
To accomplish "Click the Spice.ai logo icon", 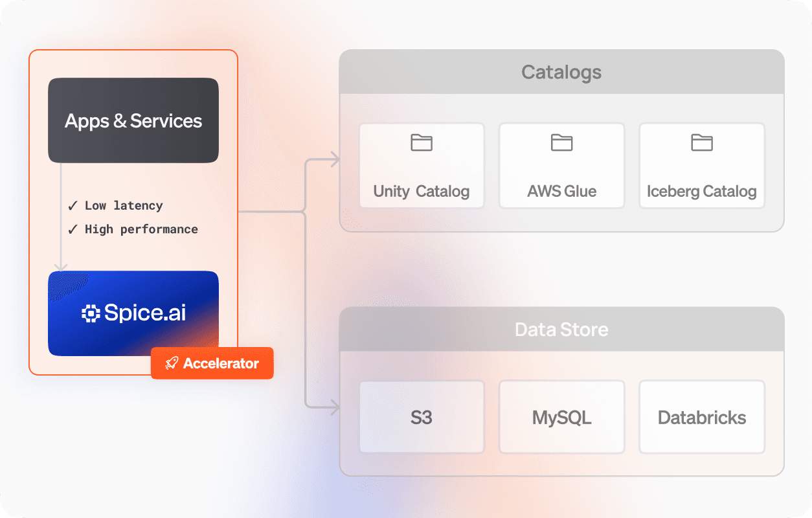I will (x=90, y=314).
